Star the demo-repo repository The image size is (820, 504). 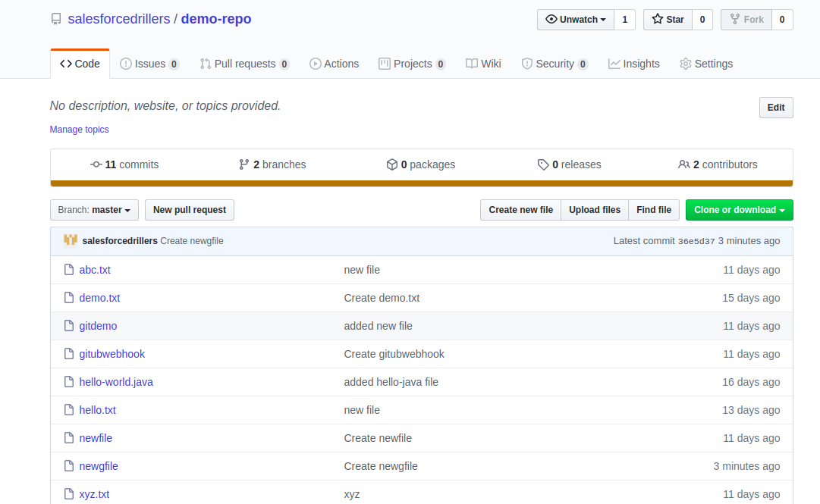point(668,20)
